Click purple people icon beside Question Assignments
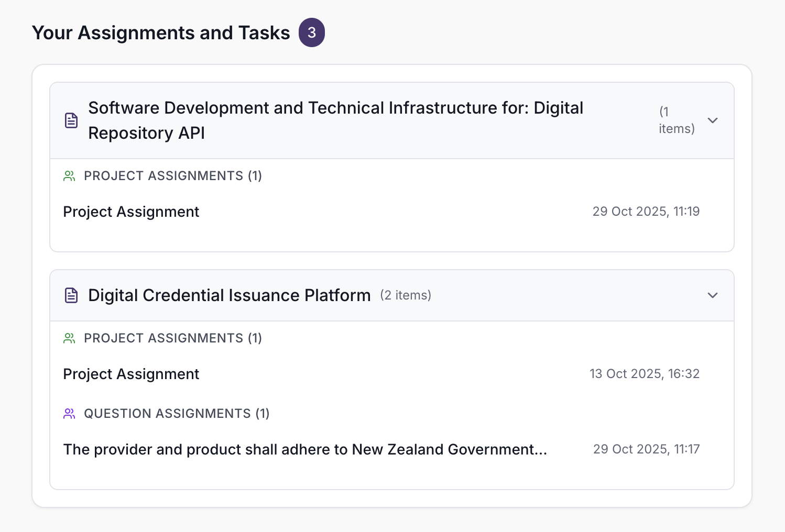The height and width of the screenshot is (532, 785). pyautogui.click(x=69, y=414)
